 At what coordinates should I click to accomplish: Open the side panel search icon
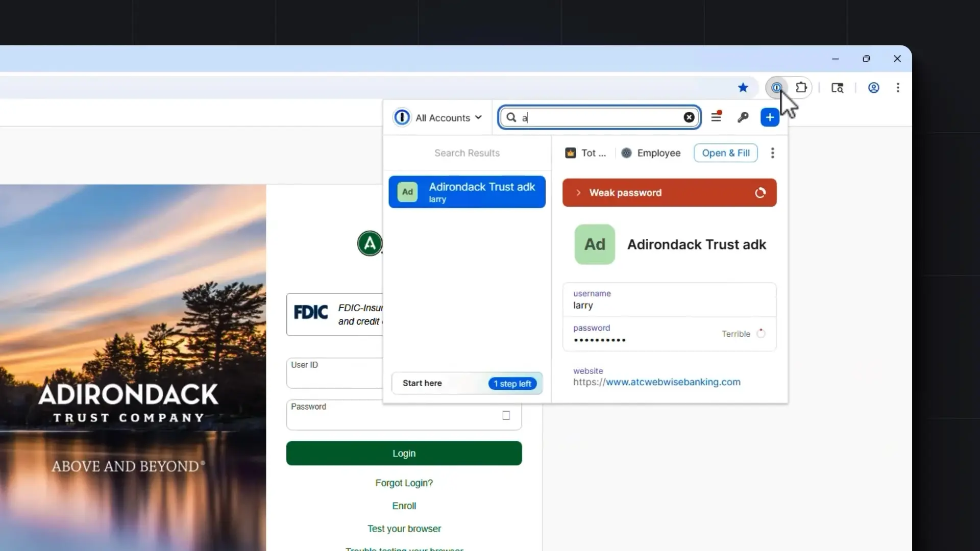[x=837, y=88]
